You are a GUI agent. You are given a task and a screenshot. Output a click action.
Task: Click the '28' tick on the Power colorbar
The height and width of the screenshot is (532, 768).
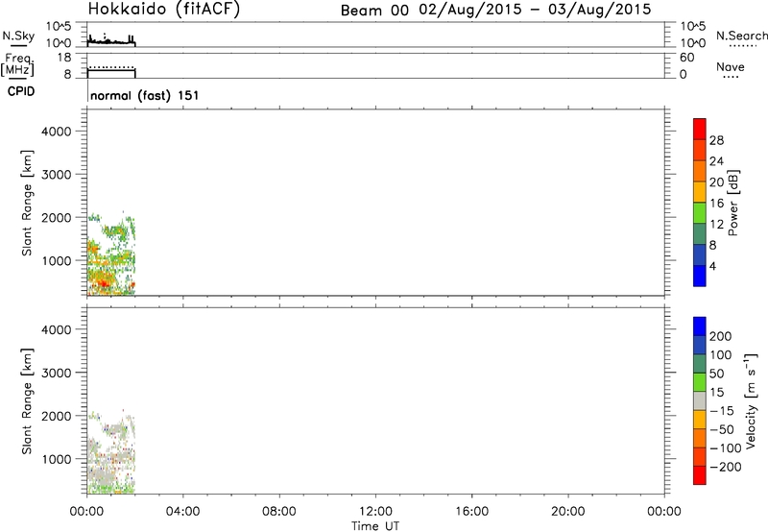coord(716,140)
